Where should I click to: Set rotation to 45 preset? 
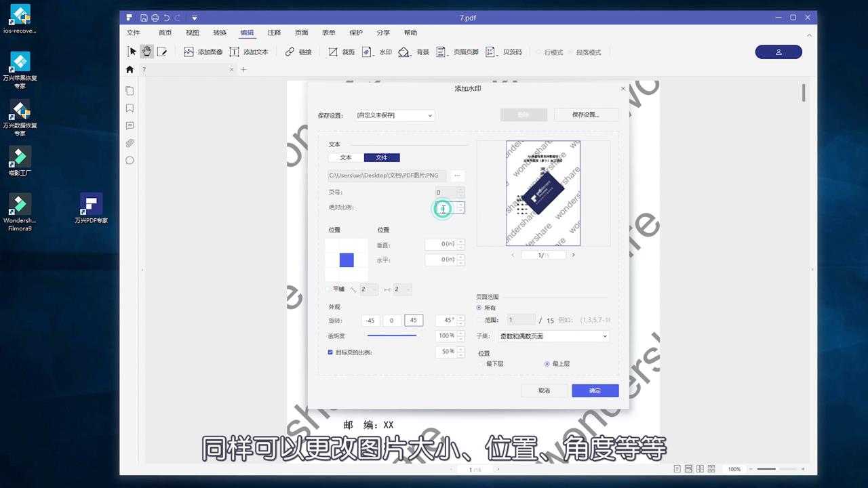(x=414, y=321)
